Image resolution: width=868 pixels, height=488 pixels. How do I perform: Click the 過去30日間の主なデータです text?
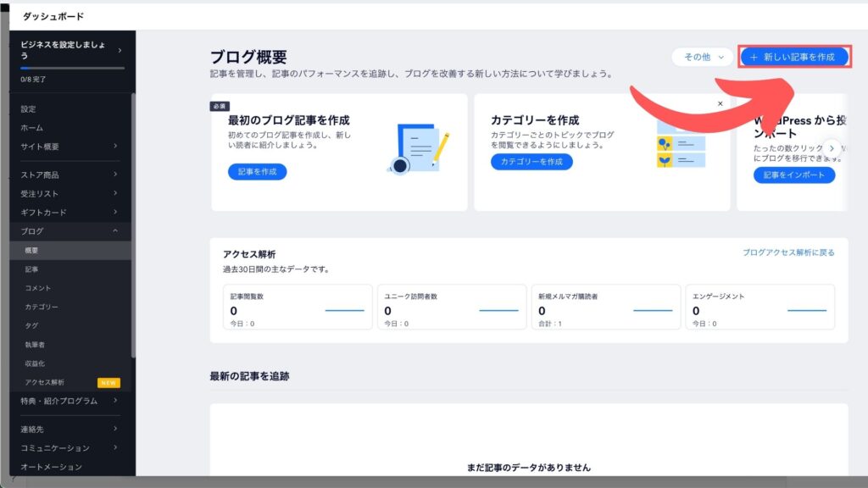(277, 269)
